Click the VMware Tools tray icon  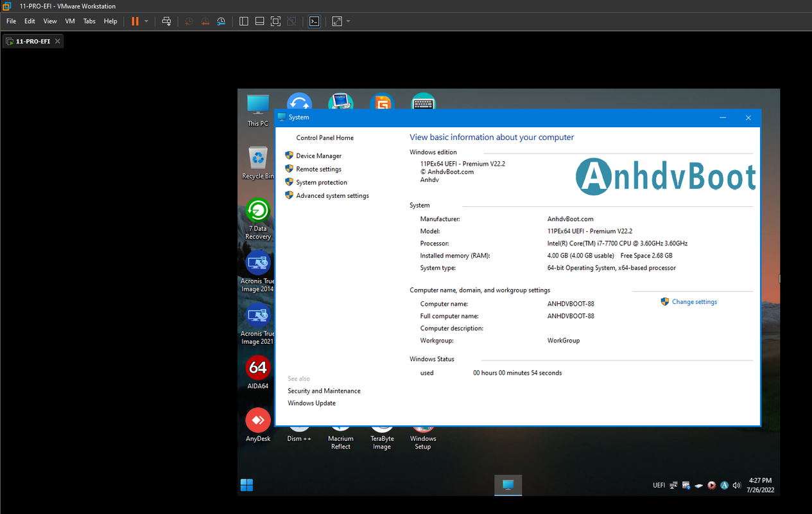(686, 486)
